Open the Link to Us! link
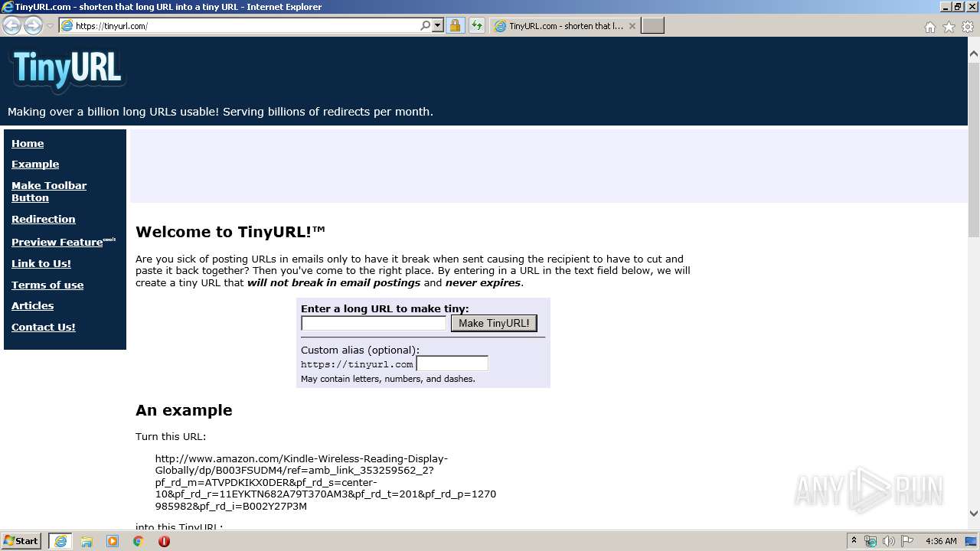This screenshot has width=980, height=551. point(41,263)
